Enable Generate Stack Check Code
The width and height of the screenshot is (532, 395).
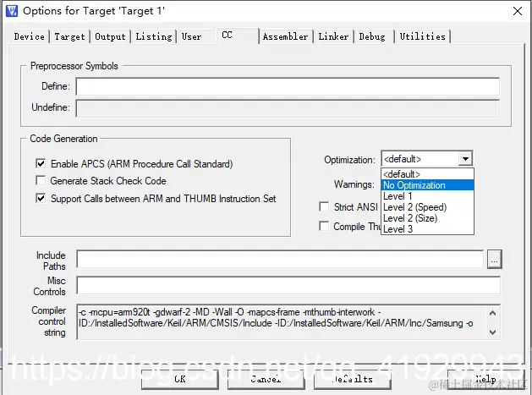(x=41, y=180)
